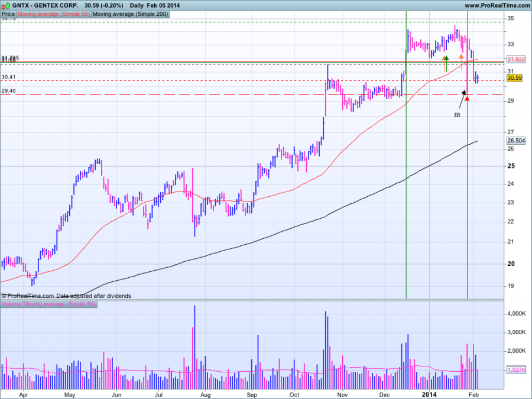Click the candlestick chart icon in the title bar

point(6,5)
